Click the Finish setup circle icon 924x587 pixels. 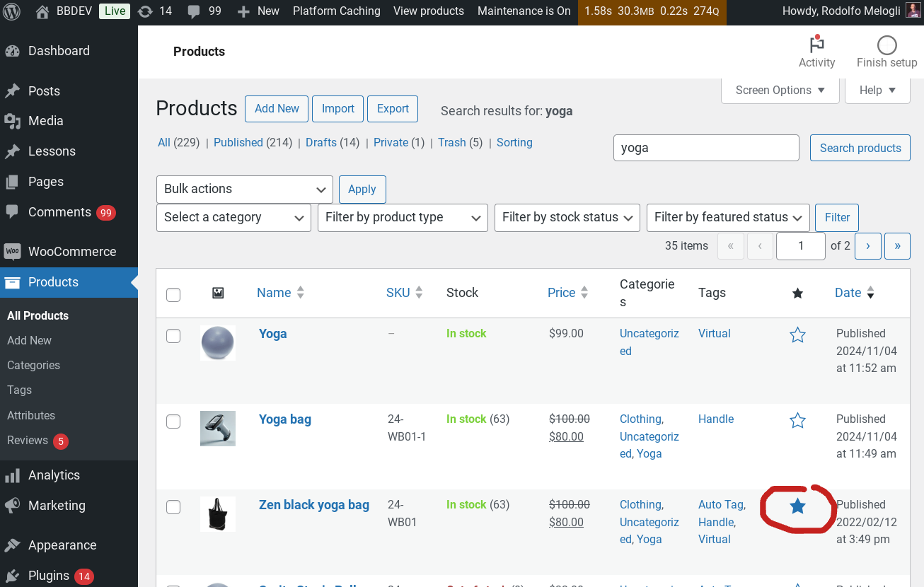click(887, 45)
